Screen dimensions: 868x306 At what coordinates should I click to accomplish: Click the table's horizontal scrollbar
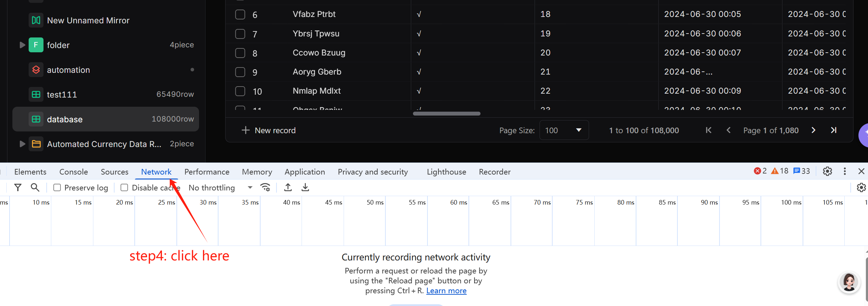click(x=447, y=114)
